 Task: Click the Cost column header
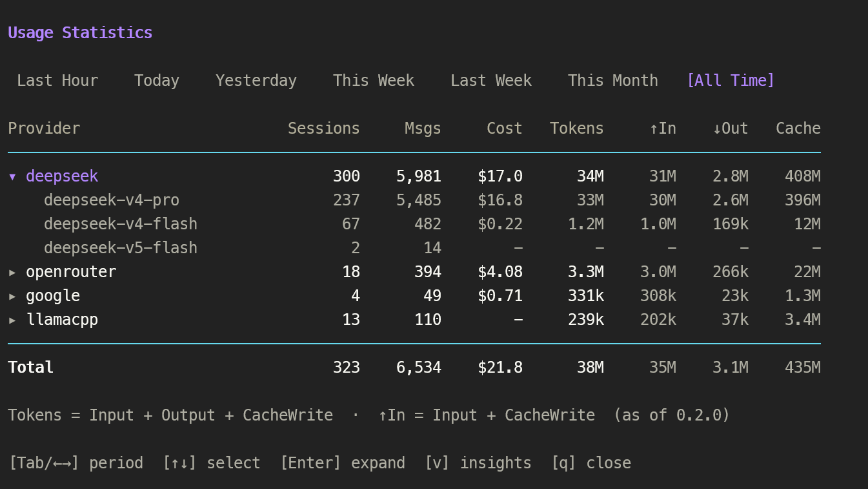[x=505, y=129]
